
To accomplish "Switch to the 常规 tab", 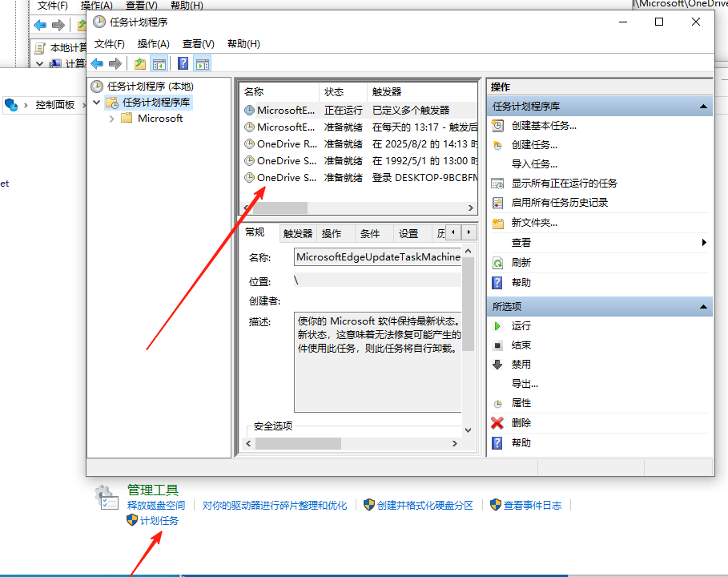I will coord(255,232).
